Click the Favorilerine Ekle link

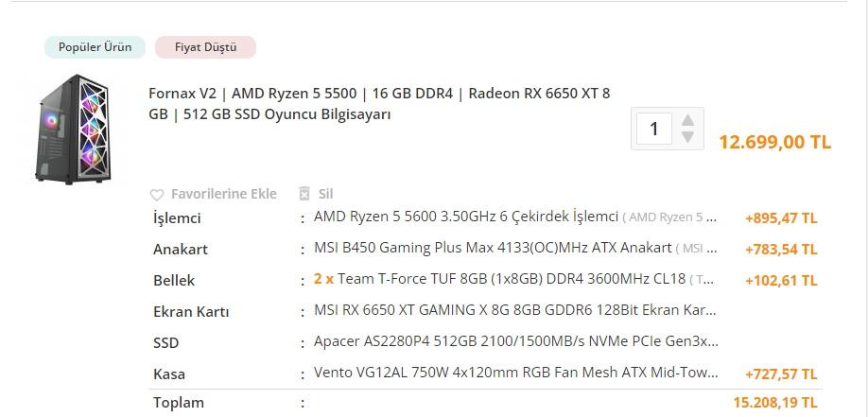(223, 194)
